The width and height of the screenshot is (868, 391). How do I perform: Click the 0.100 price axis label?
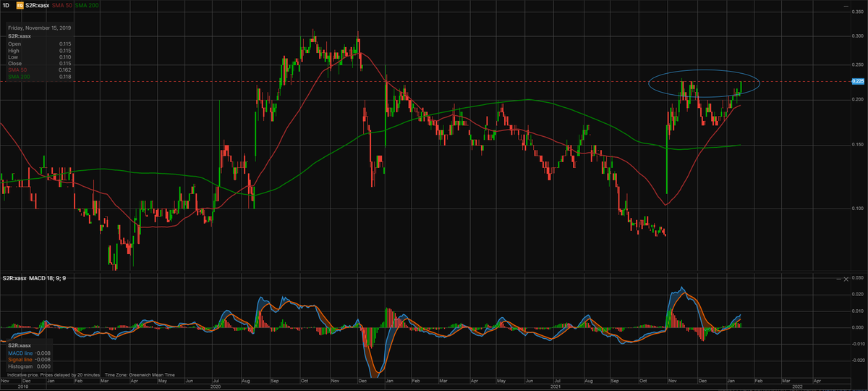click(x=859, y=209)
